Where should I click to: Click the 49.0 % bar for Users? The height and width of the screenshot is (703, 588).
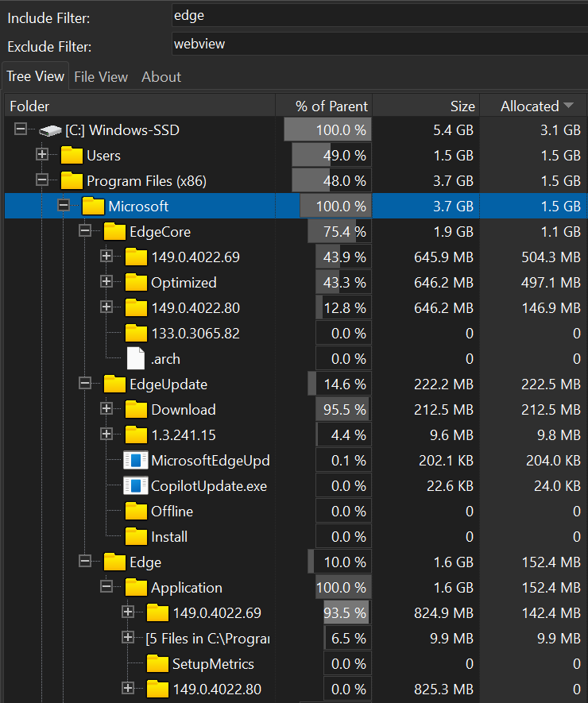point(331,156)
